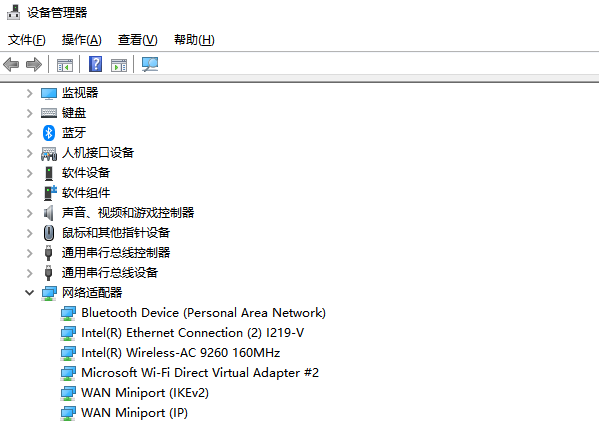Toggle the action pane toolbar icon
Image resolution: width=599 pixels, height=422 pixels.
(x=119, y=65)
